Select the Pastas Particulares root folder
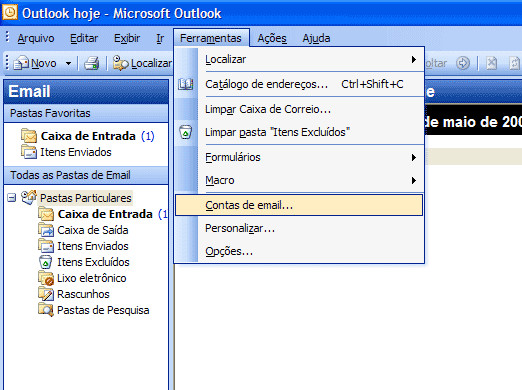The image size is (522, 390). click(86, 198)
